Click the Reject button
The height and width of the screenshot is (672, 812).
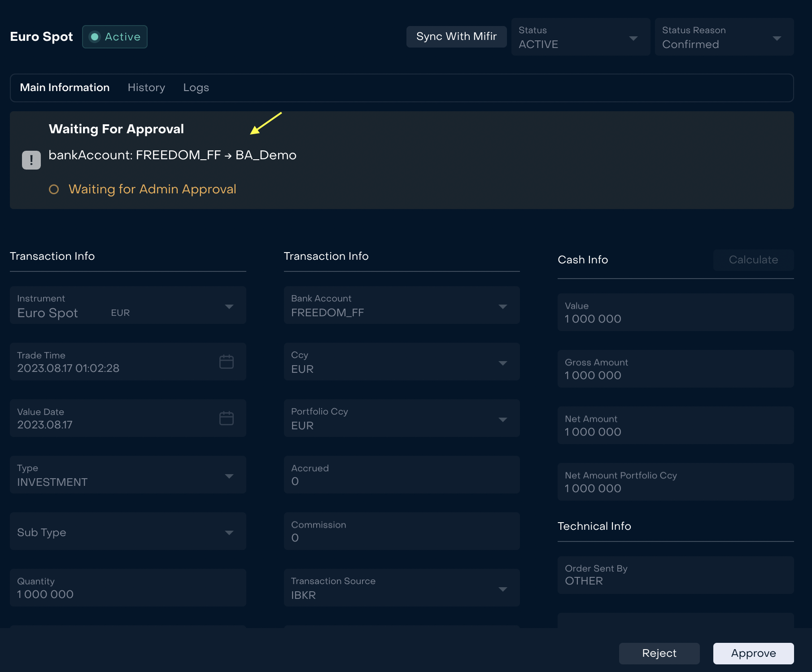659,653
